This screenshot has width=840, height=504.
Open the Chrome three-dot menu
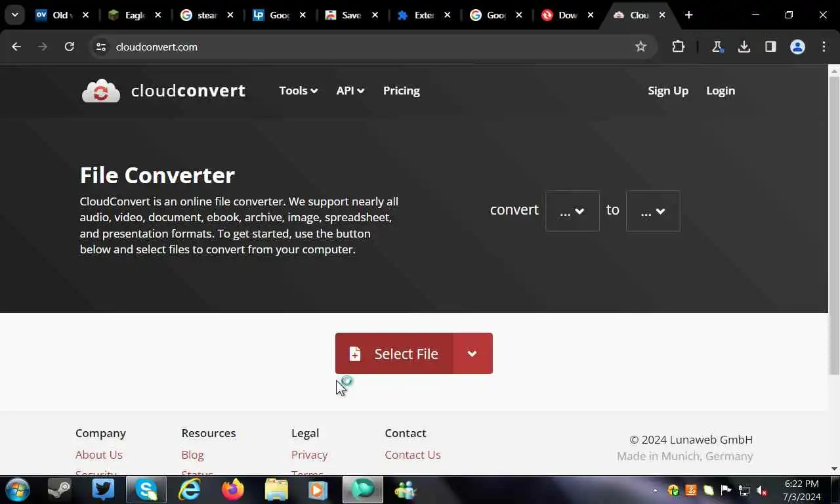824,47
